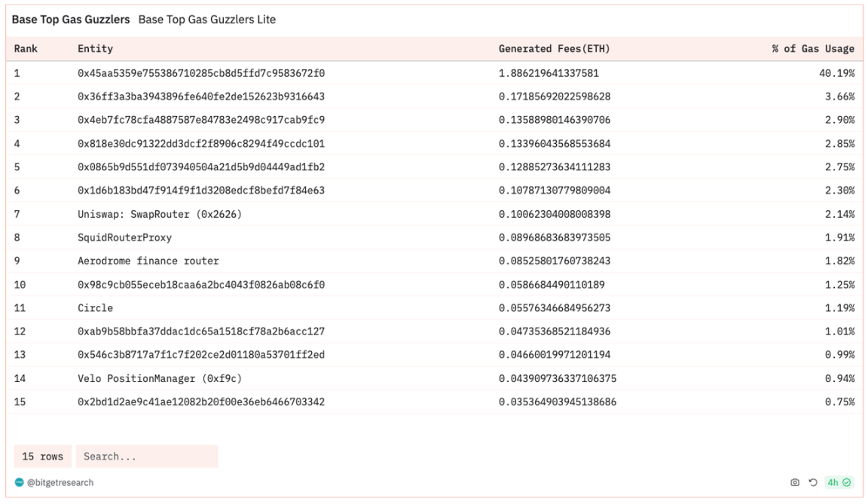Click the 2.85% gas usage cell
Image resolution: width=868 pixels, height=504 pixels.
point(840,143)
